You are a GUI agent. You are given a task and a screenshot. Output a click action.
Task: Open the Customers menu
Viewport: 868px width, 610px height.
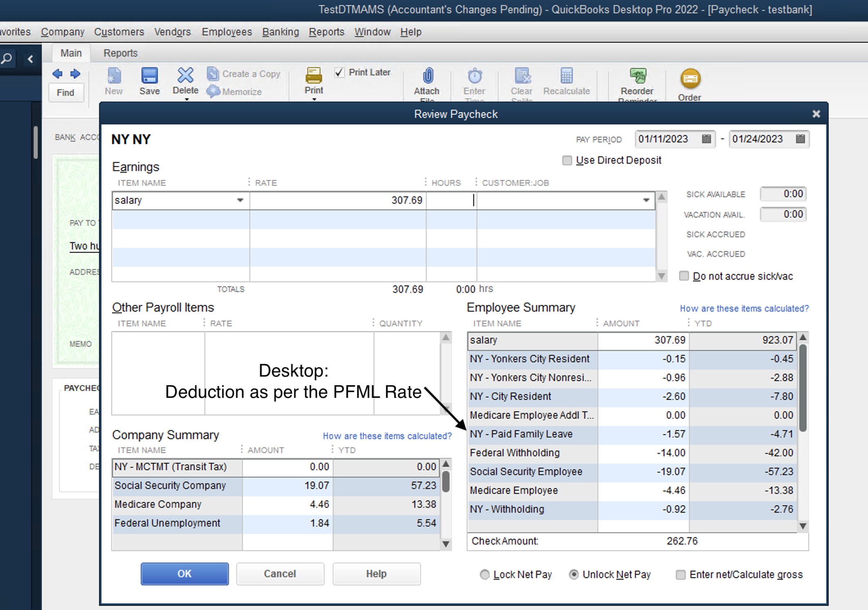pyautogui.click(x=119, y=32)
